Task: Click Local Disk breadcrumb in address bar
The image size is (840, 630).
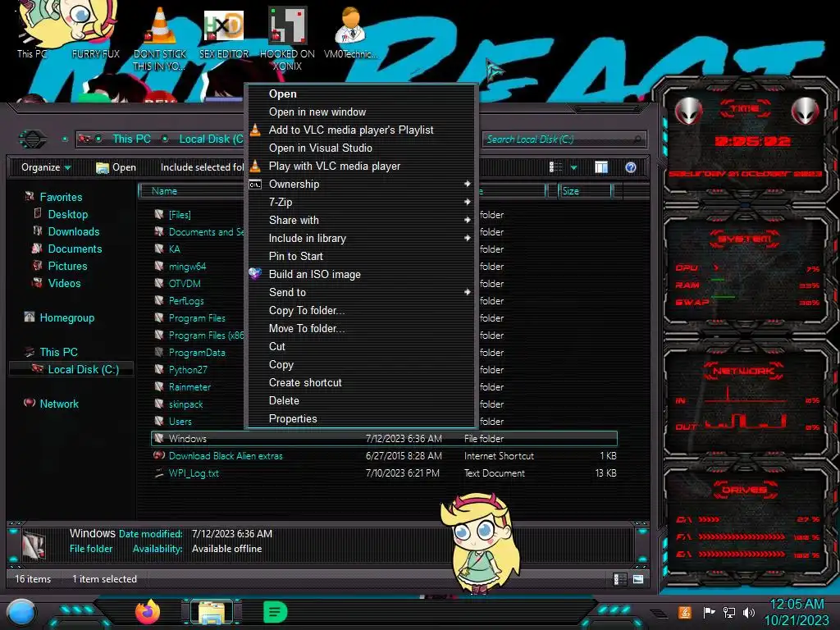Action: [x=211, y=139]
